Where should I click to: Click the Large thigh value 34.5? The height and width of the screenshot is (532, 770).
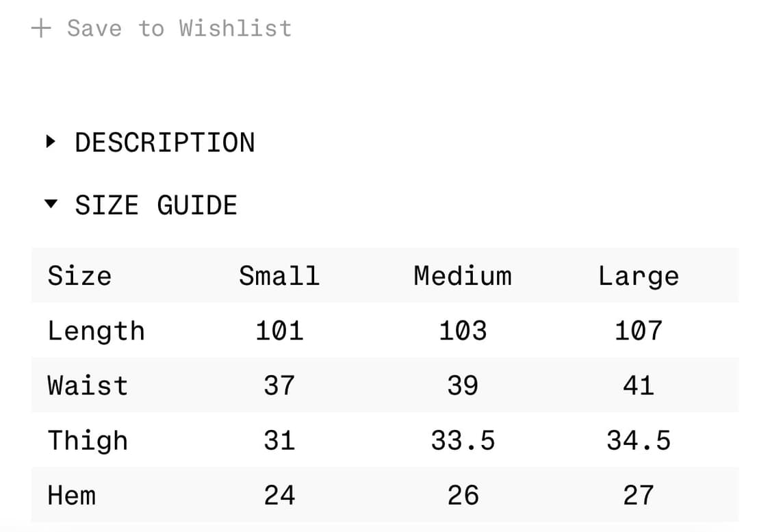(x=639, y=440)
